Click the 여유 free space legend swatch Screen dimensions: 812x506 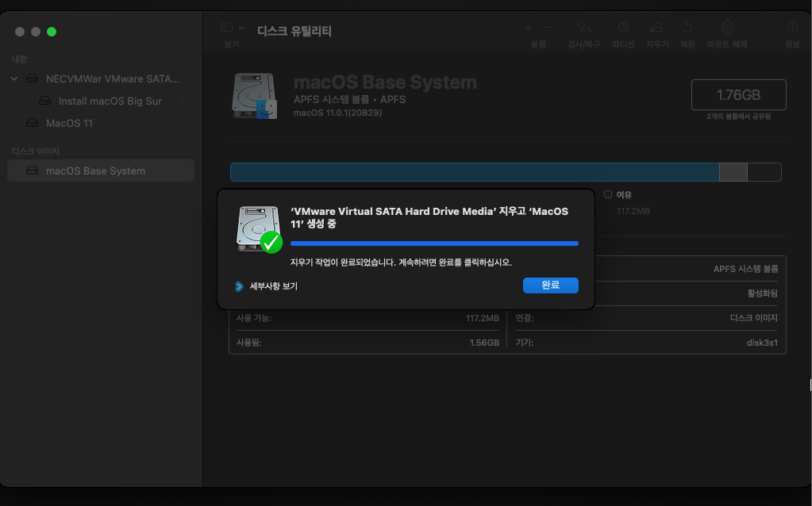click(x=608, y=194)
